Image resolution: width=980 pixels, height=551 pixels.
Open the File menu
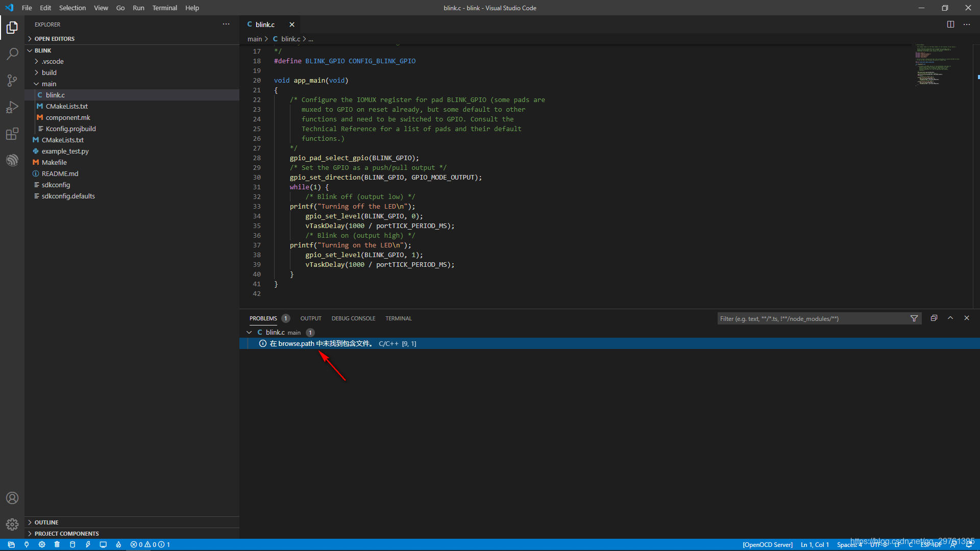(x=27, y=8)
